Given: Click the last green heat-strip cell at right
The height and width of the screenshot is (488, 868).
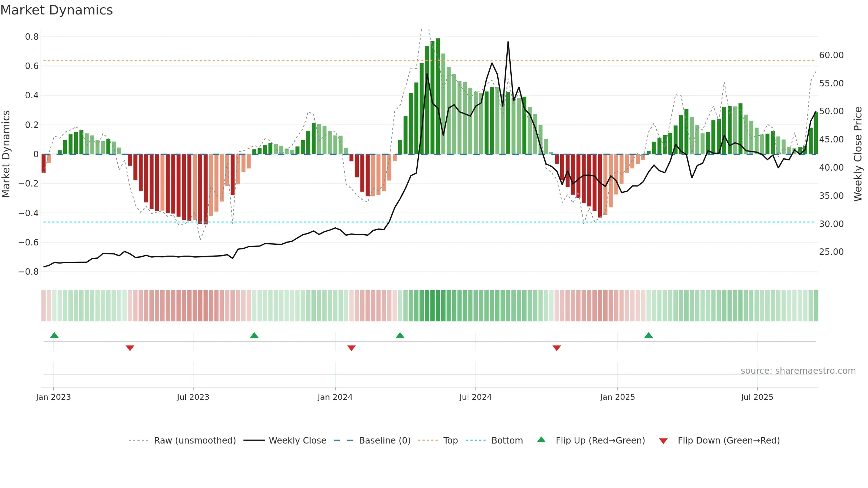Looking at the screenshot, I should [x=816, y=306].
